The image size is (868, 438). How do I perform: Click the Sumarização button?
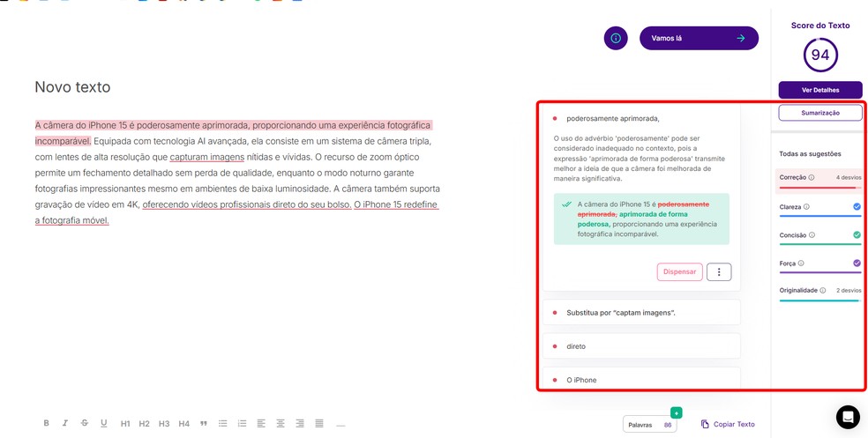coord(820,113)
